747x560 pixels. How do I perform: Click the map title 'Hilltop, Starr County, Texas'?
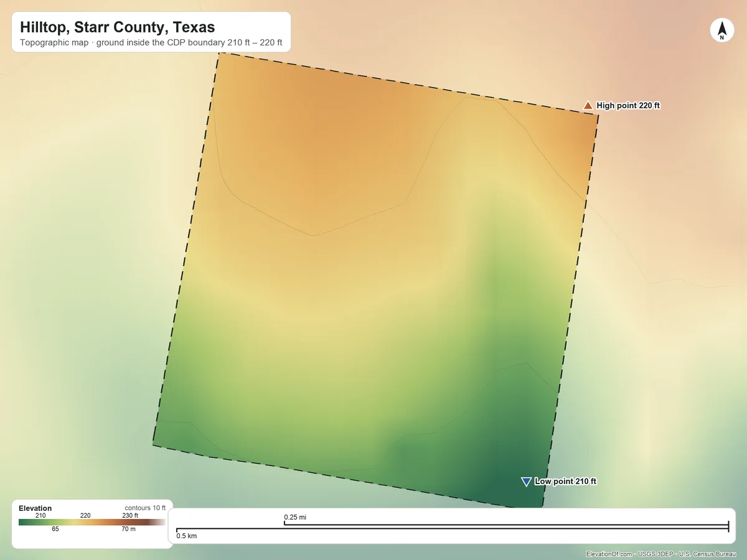(x=118, y=27)
